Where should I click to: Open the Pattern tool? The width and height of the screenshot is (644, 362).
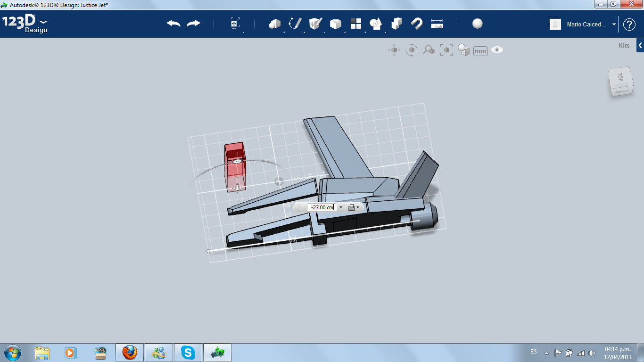click(356, 24)
